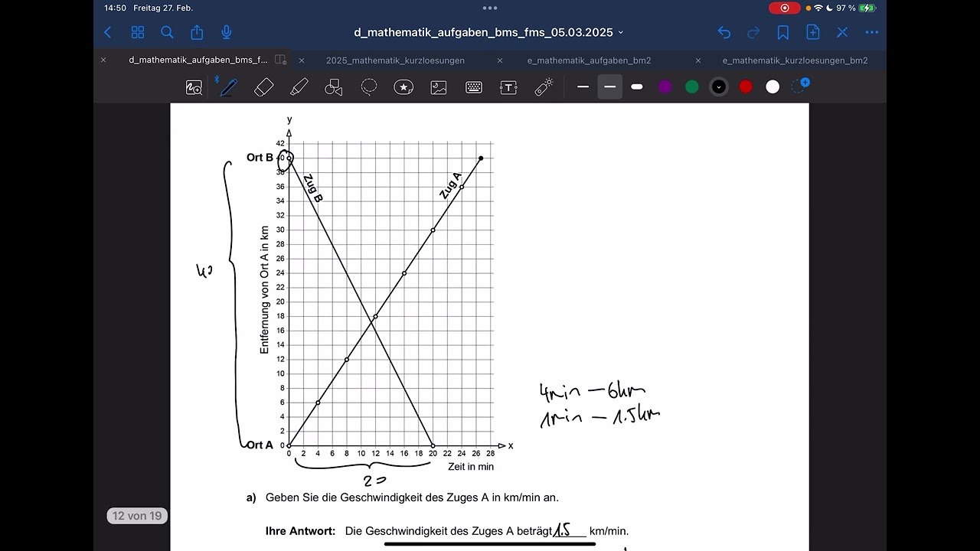Bookmark this page
This screenshot has width=980, height=551.
point(783,32)
